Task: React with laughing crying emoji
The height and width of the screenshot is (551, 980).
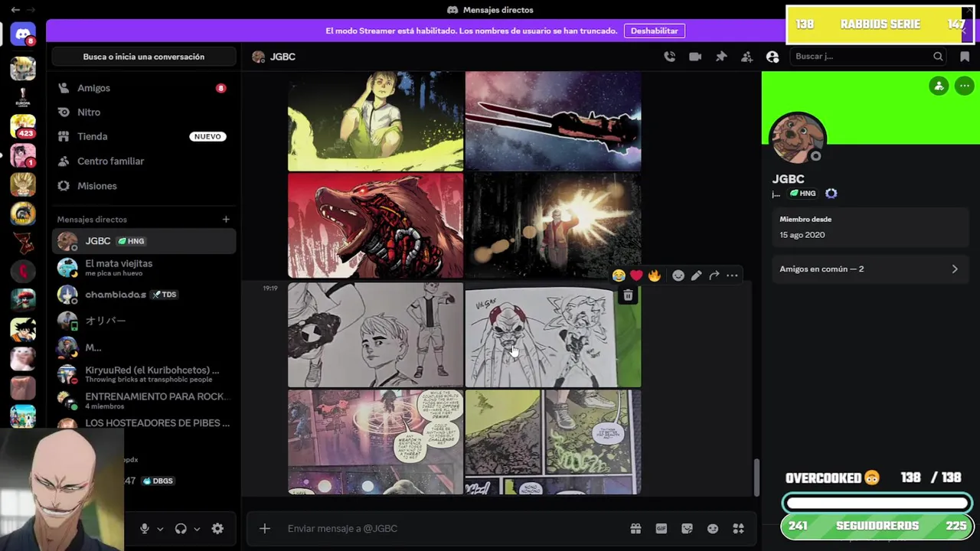Action: (x=619, y=275)
